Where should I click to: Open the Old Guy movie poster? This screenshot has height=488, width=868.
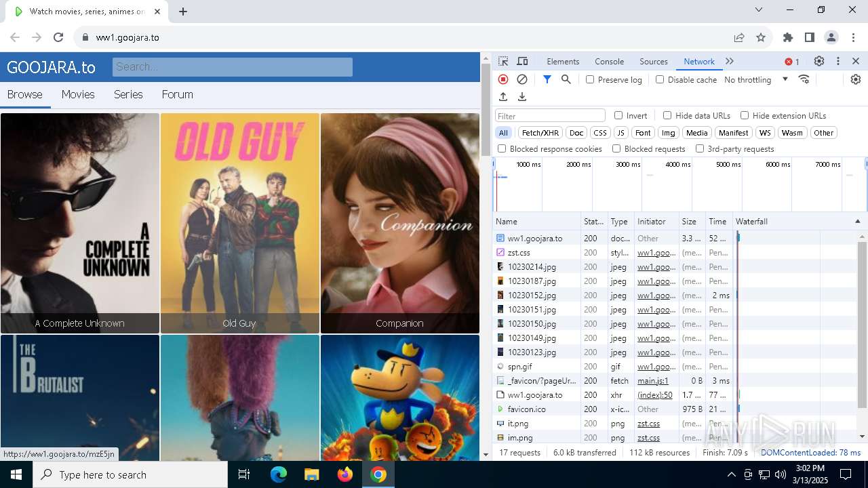point(239,223)
